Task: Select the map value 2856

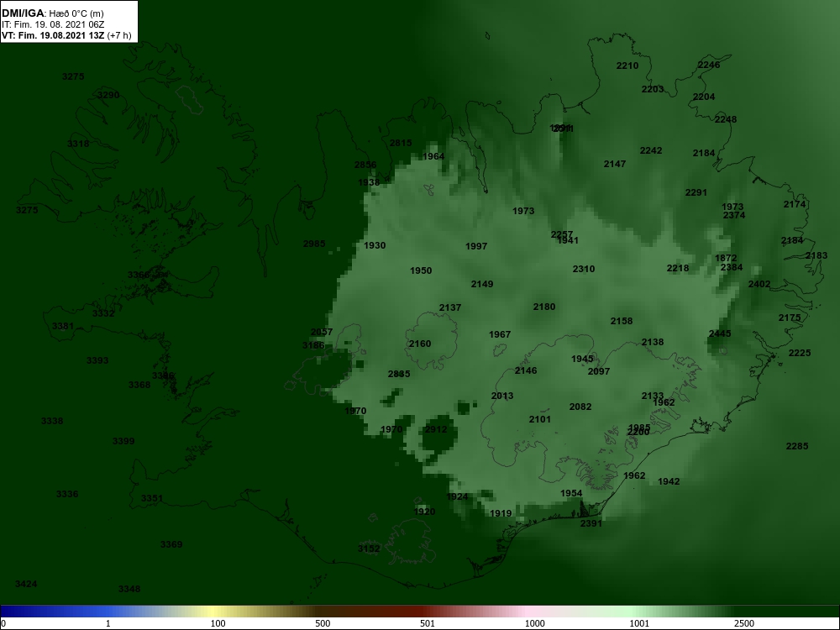Action: click(365, 165)
